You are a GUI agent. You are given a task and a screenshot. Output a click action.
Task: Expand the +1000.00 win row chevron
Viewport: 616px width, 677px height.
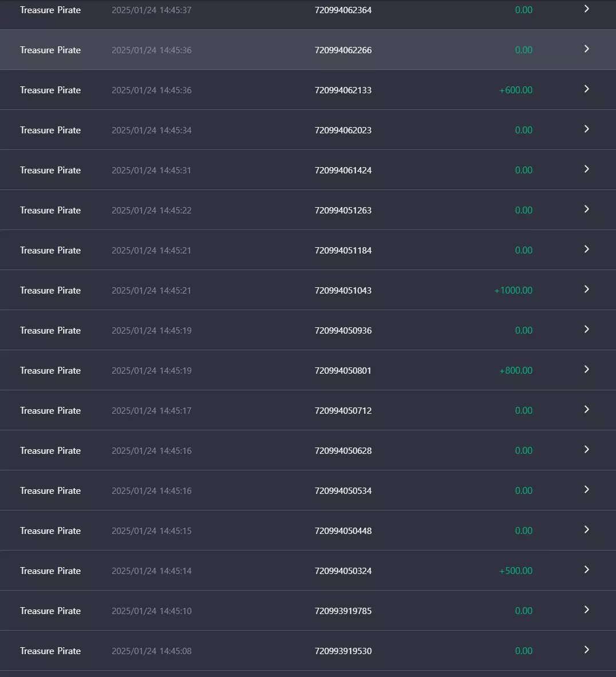click(586, 289)
